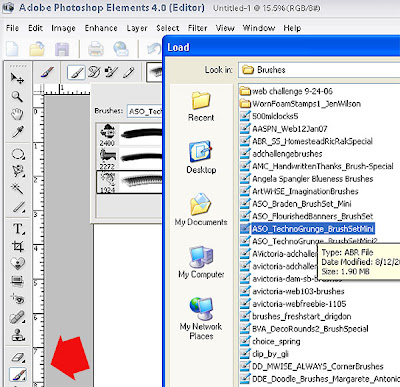The width and height of the screenshot is (400, 387).
Task: Choose Impressionist Brush in options bar
Action: click(94, 72)
